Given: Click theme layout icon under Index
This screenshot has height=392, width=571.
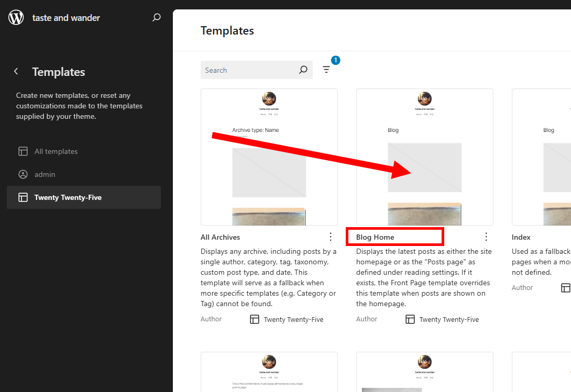Looking at the screenshot, I should 566,288.
